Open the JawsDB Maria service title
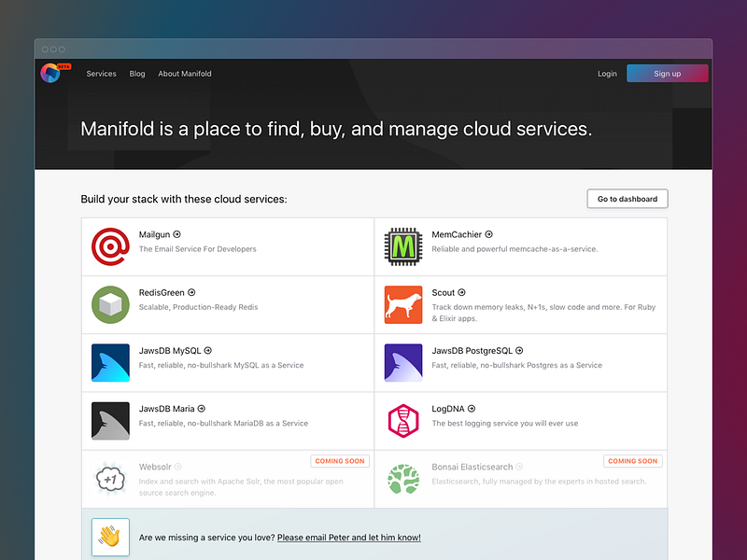The width and height of the screenshot is (747, 560). [x=167, y=409]
